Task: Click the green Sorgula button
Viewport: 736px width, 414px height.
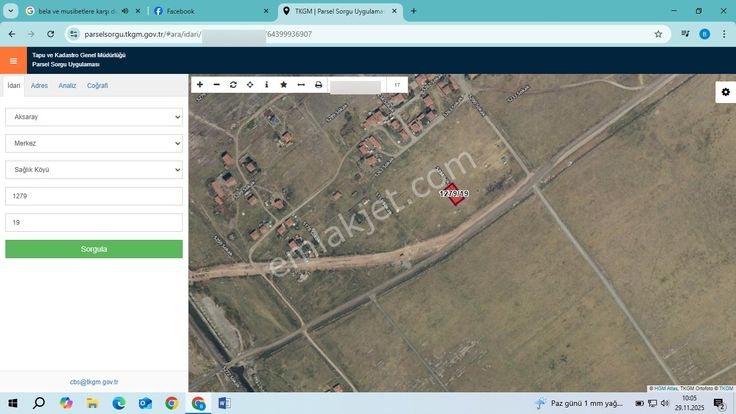Action: click(94, 249)
